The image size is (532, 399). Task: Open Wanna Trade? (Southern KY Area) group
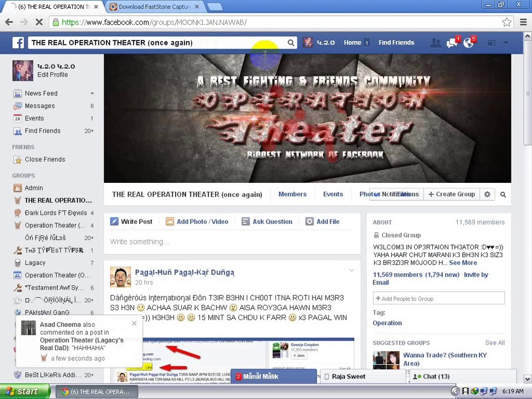445,359
